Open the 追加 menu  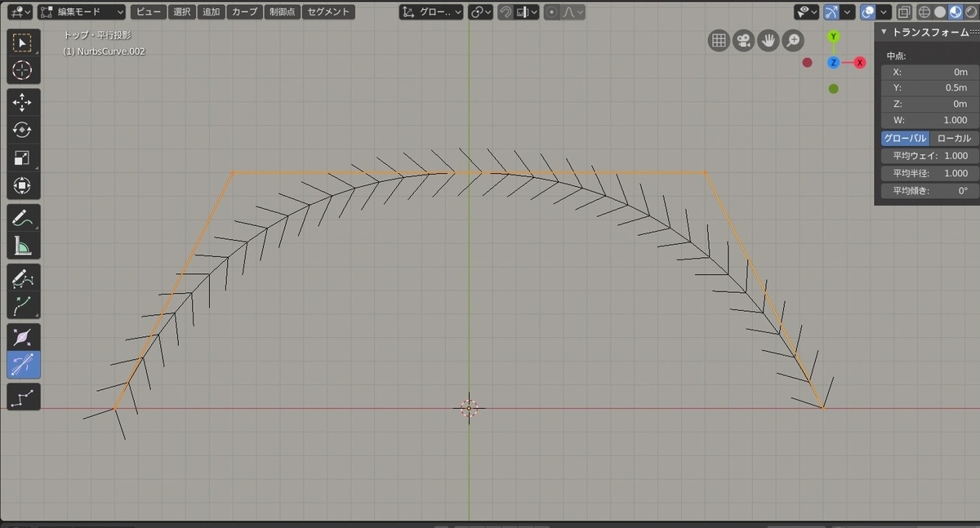click(211, 12)
